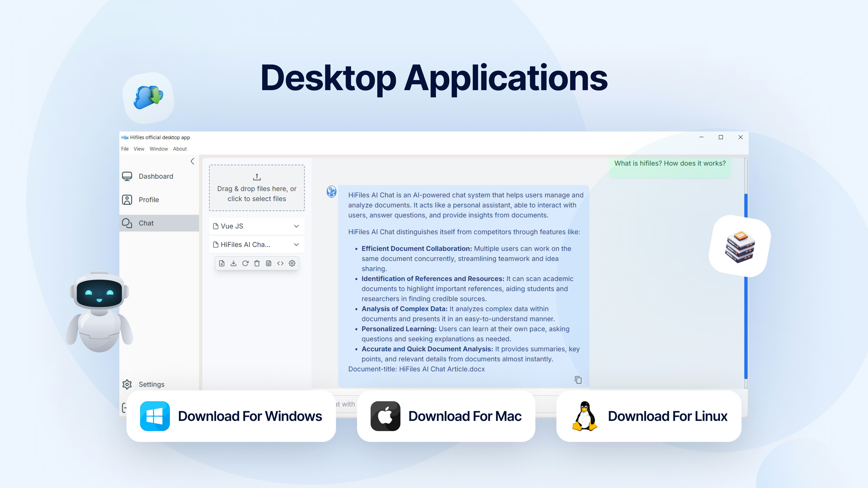Screen dimensions: 868x488
Task: Click the embed code brackets icon
Action: coord(280,263)
